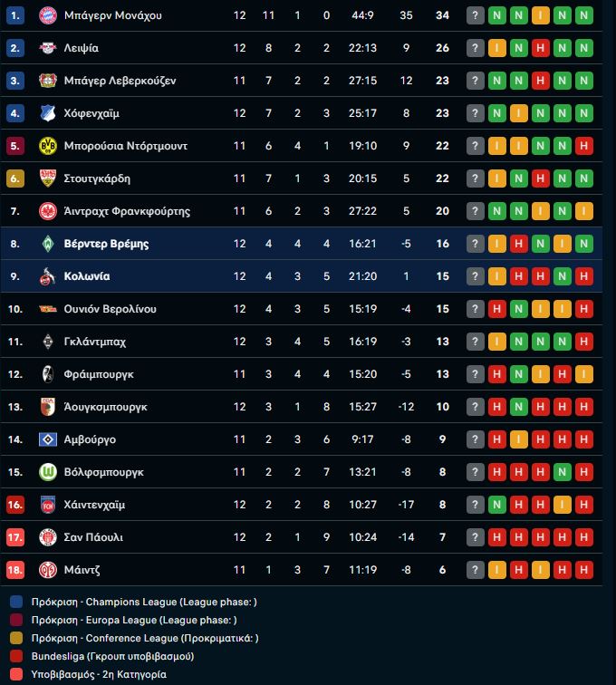
Task: Open the Άιντραχτ Φρανκφούρτης team link
Action: (x=127, y=211)
